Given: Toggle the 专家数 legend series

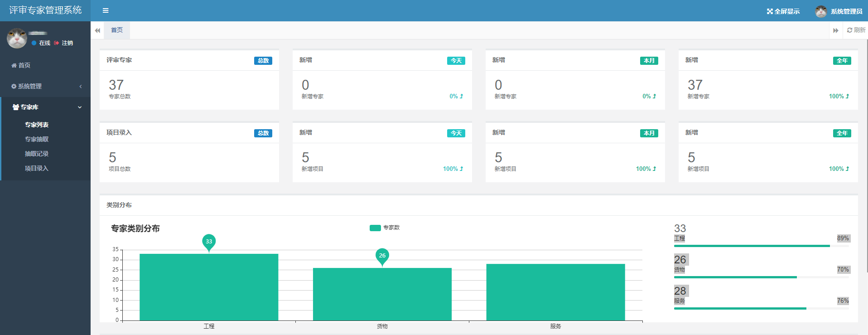Looking at the screenshot, I should (375, 228).
